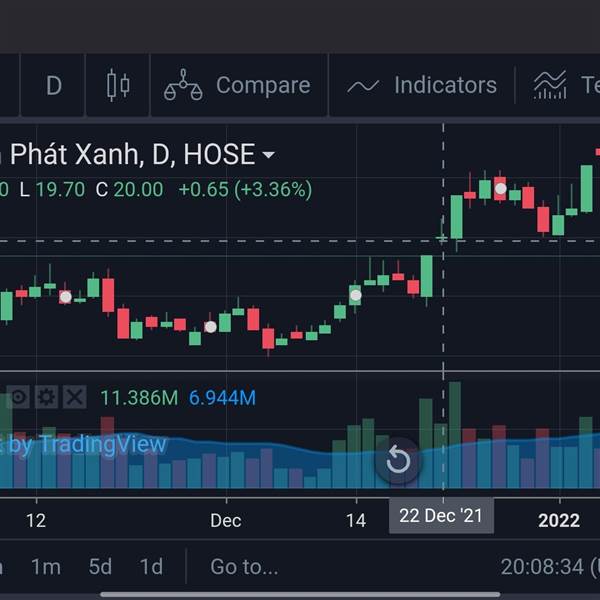The width and height of the screenshot is (600, 600).
Task: Click the change value +0.65 (+3.36%)
Action: point(245,189)
